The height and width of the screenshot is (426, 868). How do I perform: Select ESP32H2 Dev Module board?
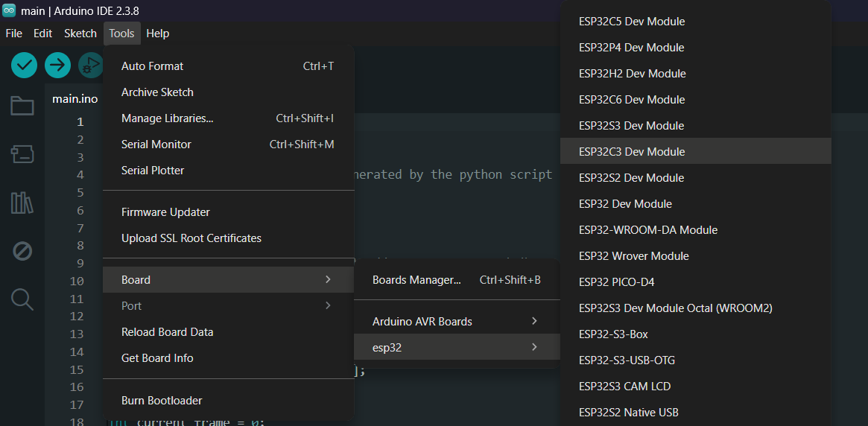pyautogui.click(x=696, y=74)
